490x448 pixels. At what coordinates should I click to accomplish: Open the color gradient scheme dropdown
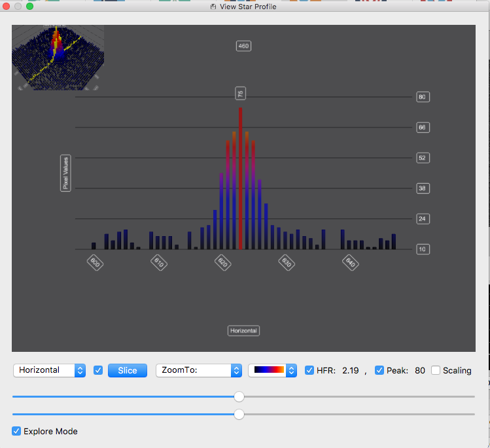pyautogui.click(x=273, y=371)
